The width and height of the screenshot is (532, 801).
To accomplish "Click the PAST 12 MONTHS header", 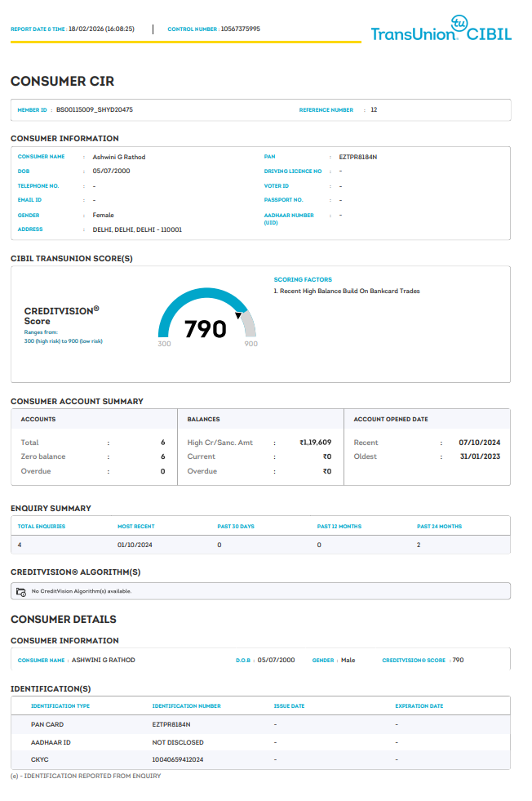I will coord(339,526).
